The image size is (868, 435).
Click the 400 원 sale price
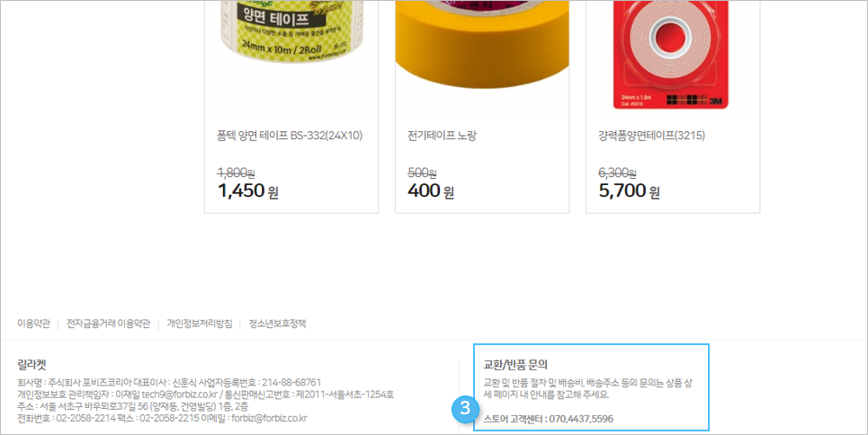coord(431,191)
